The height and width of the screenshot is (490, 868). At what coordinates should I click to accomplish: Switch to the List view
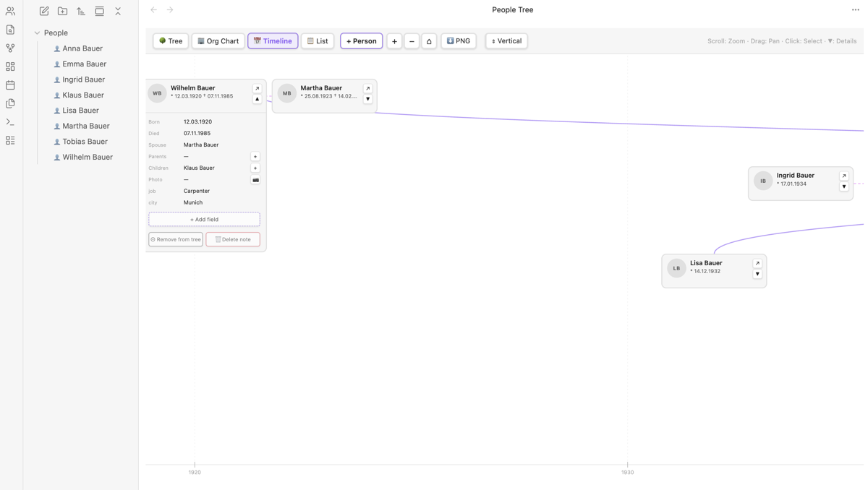[318, 41]
